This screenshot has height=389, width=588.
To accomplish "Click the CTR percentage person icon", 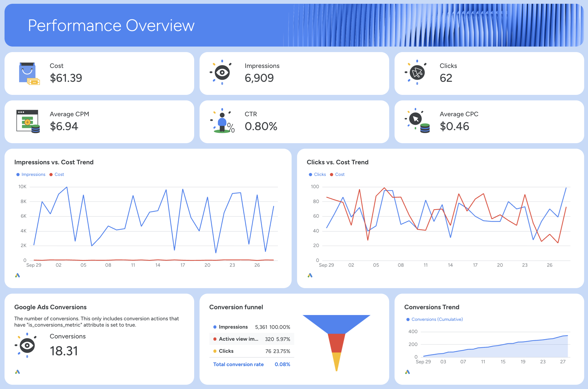I will 222,122.
